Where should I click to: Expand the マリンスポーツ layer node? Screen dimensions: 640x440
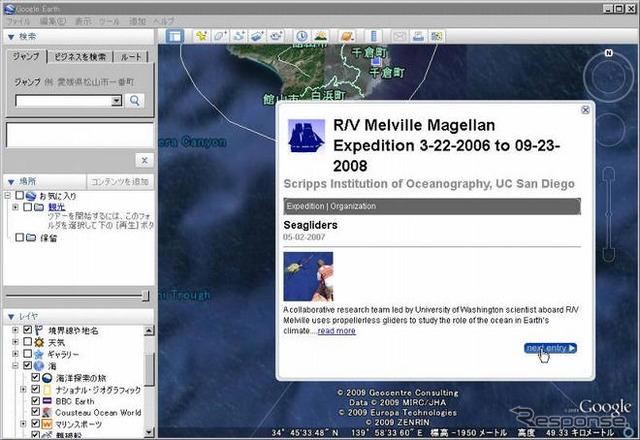23,424
